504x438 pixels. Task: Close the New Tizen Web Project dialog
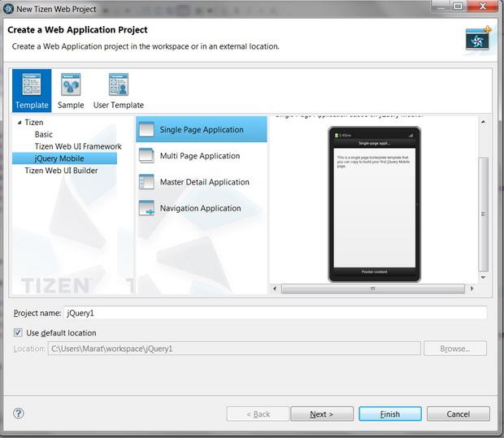[483, 7]
